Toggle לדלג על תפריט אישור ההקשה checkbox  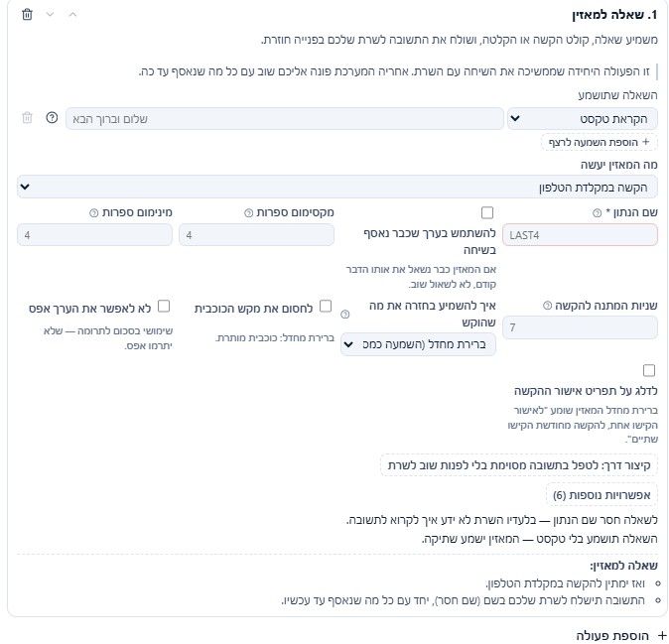[x=648, y=370]
